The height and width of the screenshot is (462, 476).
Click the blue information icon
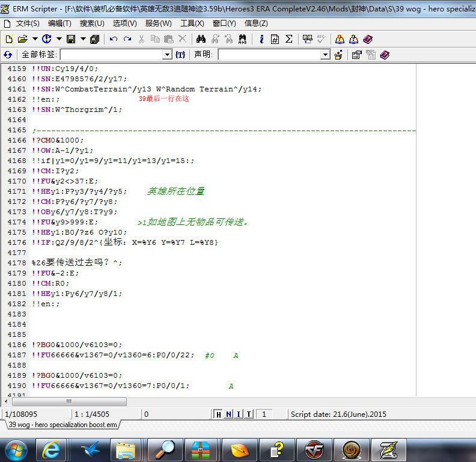coord(261,39)
